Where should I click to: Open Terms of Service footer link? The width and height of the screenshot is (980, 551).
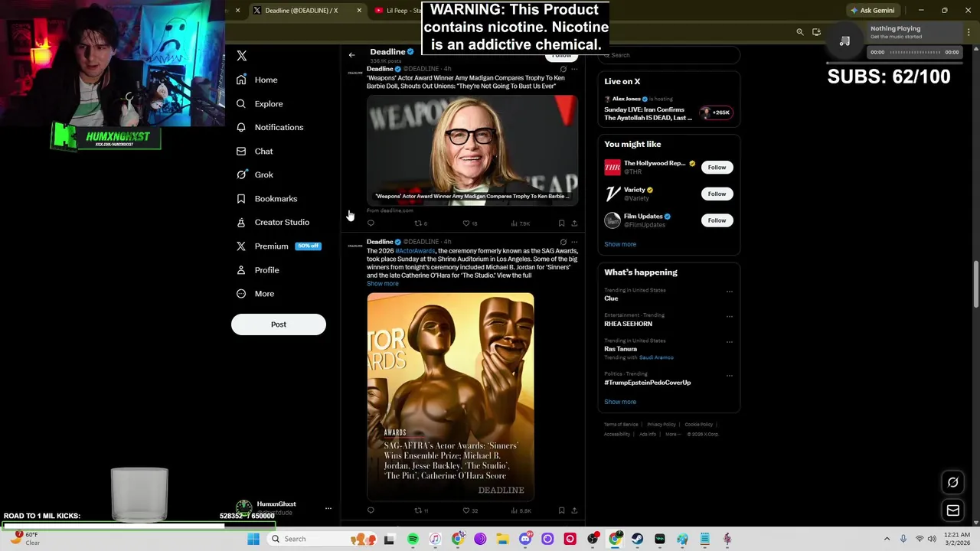coord(621,425)
